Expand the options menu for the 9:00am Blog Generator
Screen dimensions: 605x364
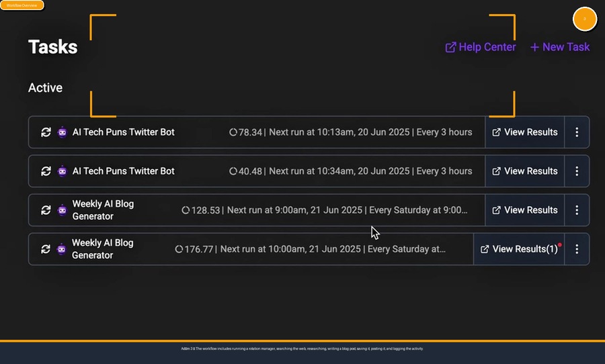577,210
